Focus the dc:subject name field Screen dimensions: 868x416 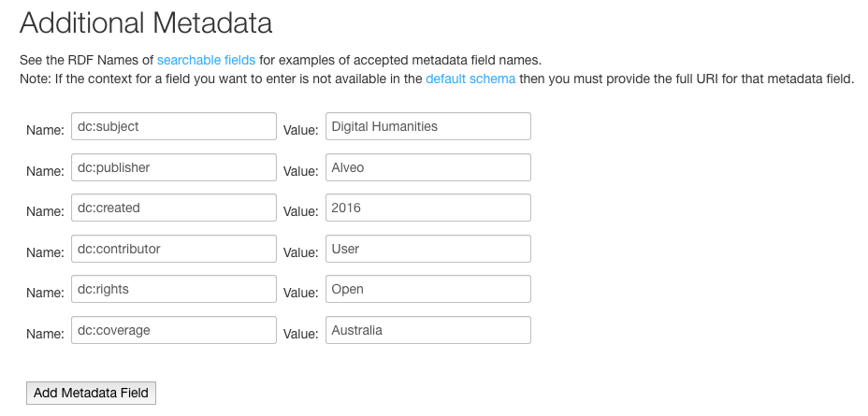pyautogui.click(x=174, y=126)
